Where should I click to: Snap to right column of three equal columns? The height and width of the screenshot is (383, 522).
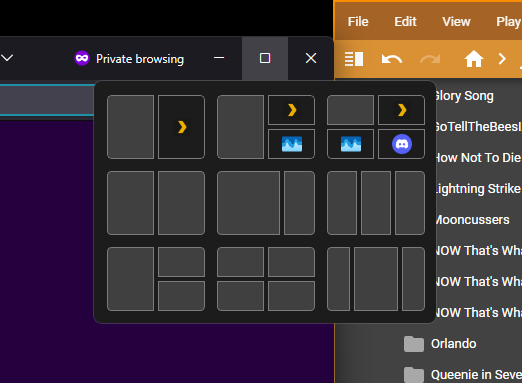point(410,203)
